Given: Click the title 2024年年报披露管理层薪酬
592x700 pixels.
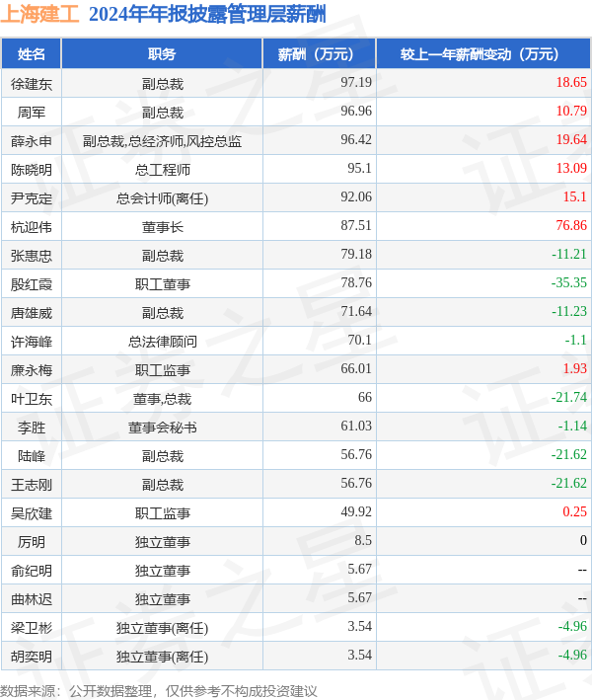Looking at the screenshot, I should click(x=207, y=14).
